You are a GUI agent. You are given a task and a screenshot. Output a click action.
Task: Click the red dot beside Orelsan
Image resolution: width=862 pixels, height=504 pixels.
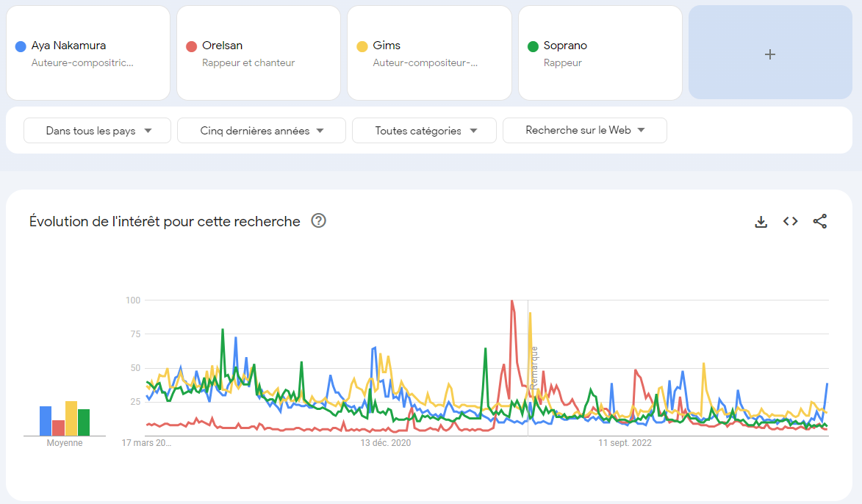click(x=191, y=46)
